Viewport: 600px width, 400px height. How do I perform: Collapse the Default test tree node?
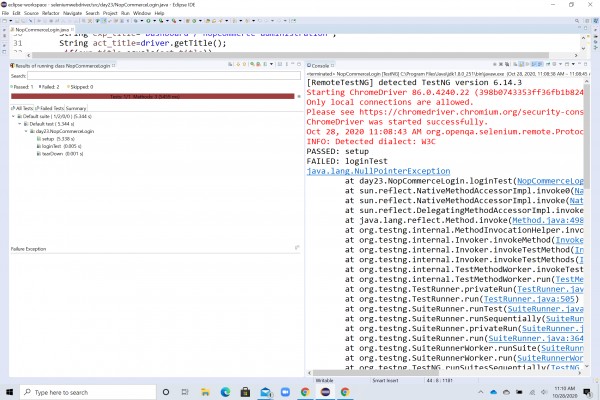pyautogui.click(x=20, y=124)
